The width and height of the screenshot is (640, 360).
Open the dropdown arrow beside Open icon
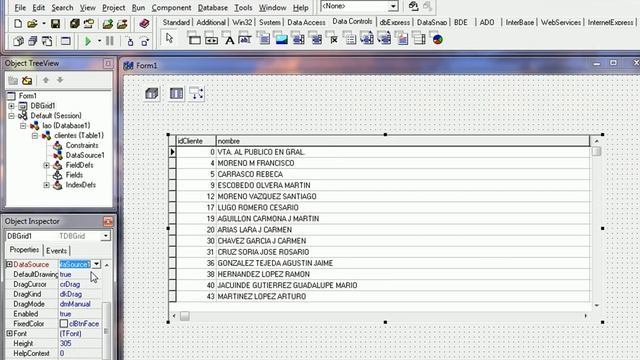44,24
